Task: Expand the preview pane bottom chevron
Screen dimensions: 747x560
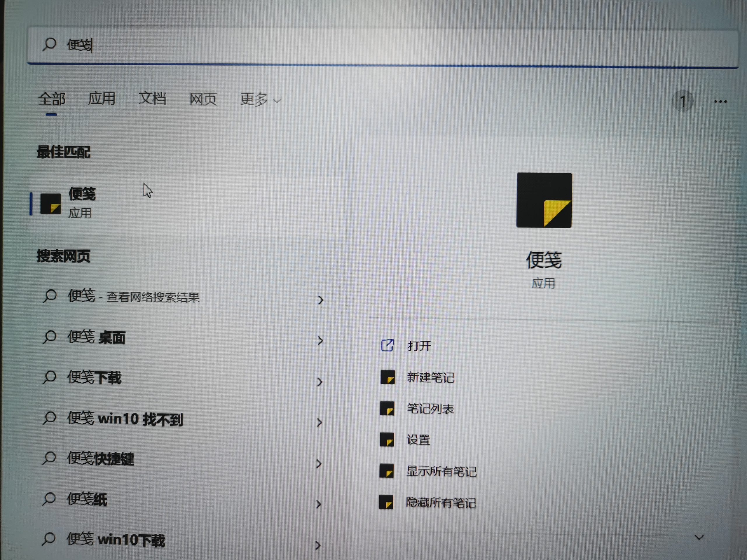Action: coord(699,537)
